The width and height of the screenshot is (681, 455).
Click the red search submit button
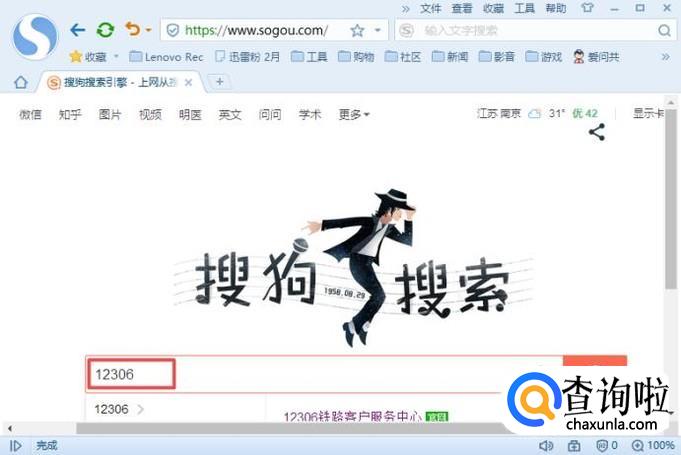595,361
